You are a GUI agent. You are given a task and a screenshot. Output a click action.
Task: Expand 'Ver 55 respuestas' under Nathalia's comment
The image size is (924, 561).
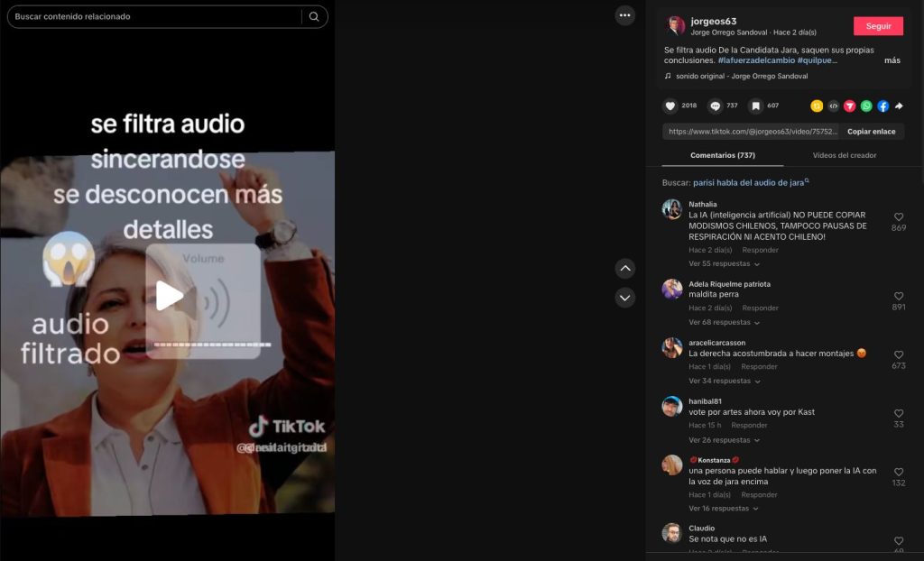724,264
